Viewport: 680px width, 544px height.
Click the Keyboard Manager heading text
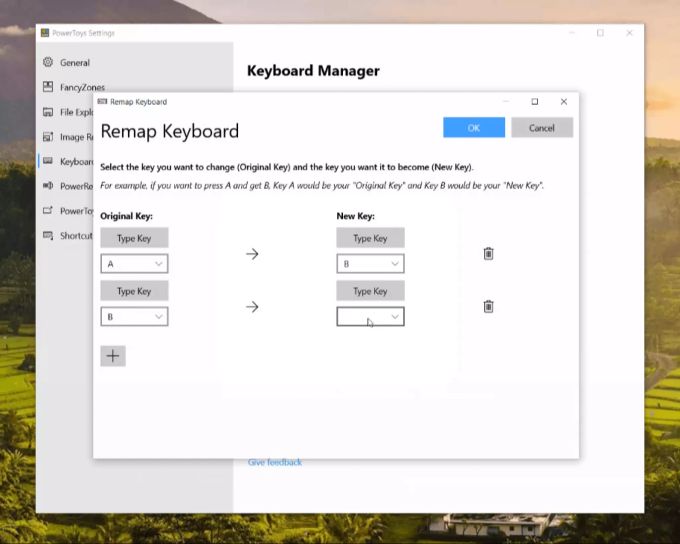pos(313,71)
